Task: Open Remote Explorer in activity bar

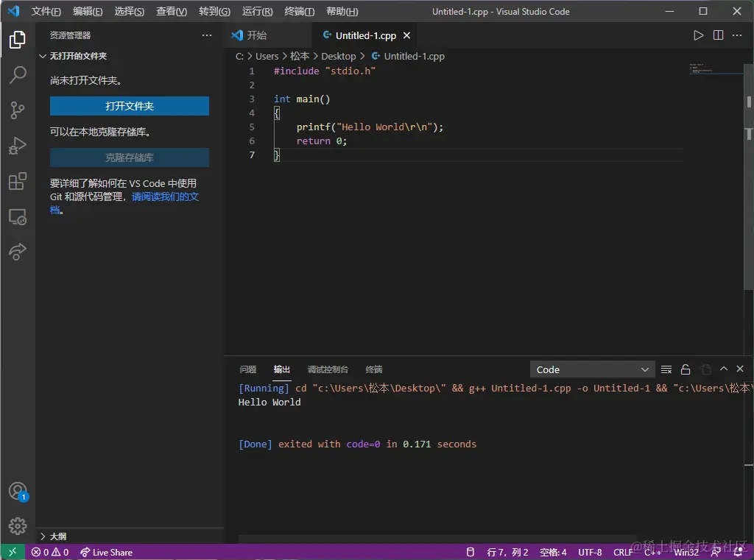Action: coord(18,217)
